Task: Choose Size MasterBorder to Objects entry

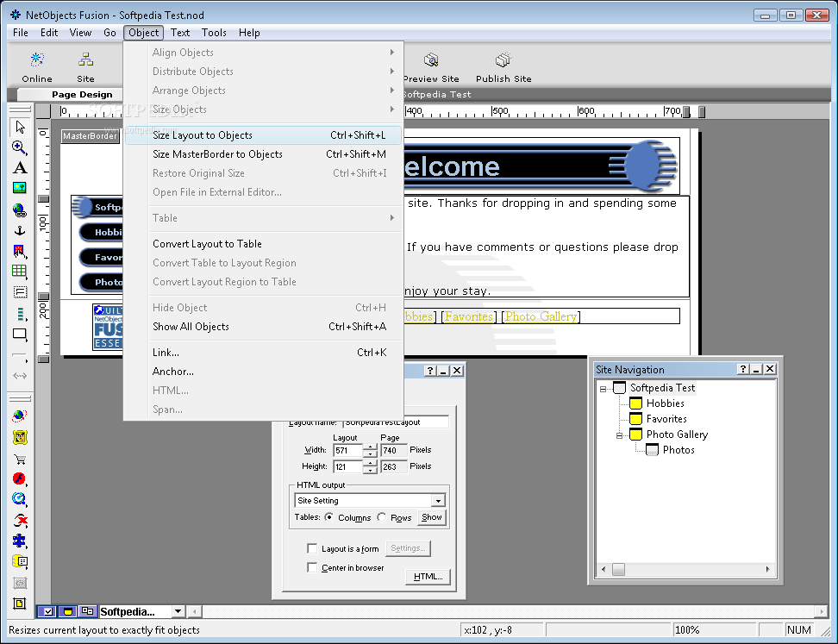Action: coord(264,154)
